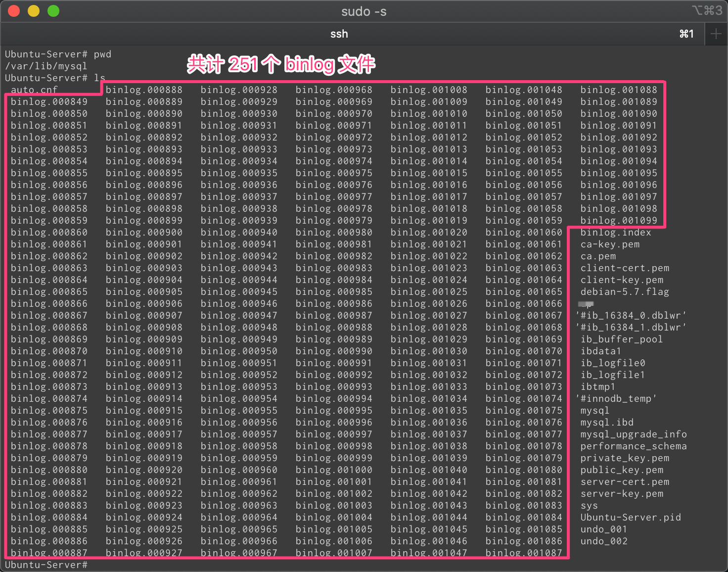The width and height of the screenshot is (728, 572).
Task: Click the 'public_key.pem' entry
Action: click(622, 470)
